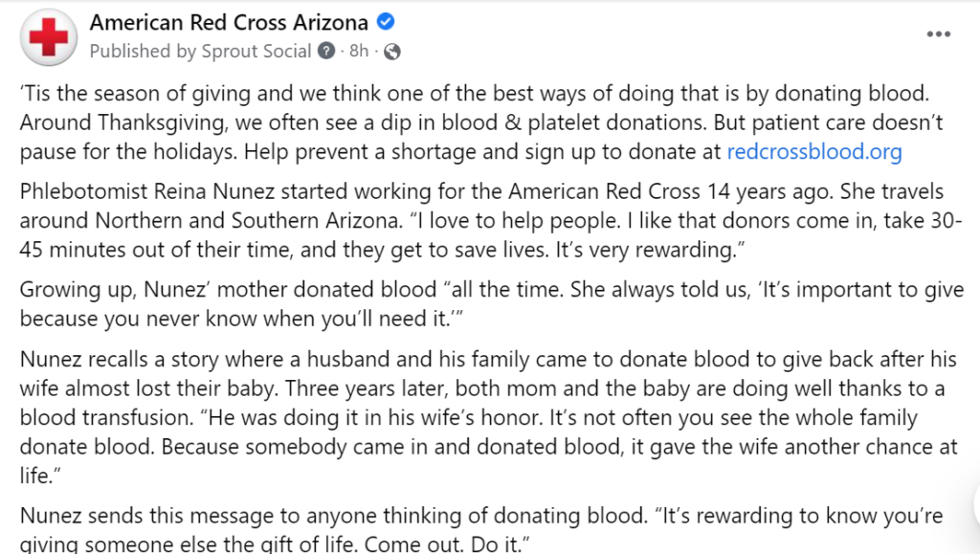The height and width of the screenshot is (554, 980).
Task: Click the word 'Thanksgiving' in the post
Action: pos(161,123)
